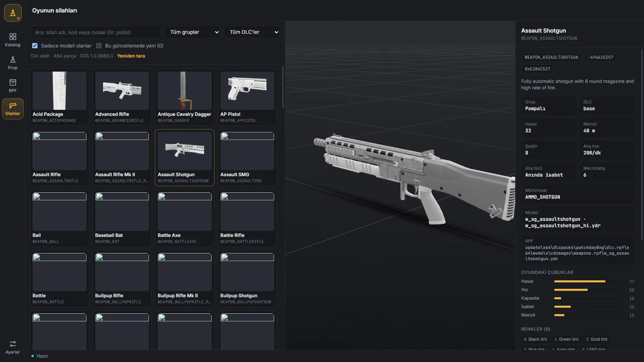
Task: Select the Bottle weapon card
Action: point(60,279)
